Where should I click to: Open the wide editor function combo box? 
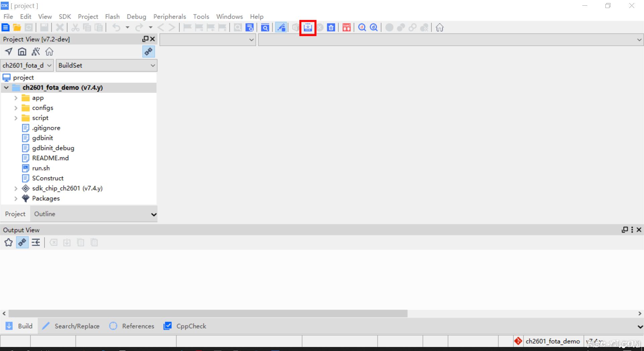tap(451, 40)
